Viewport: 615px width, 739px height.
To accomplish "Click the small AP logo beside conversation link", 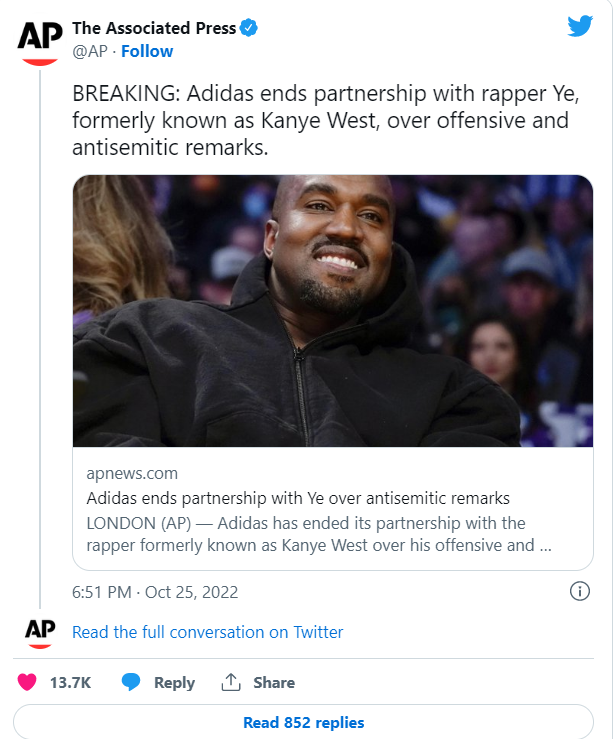I will [x=40, y=632].
